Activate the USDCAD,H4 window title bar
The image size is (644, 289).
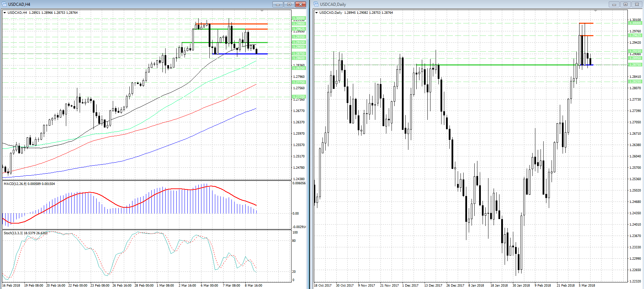click(138, 4)
